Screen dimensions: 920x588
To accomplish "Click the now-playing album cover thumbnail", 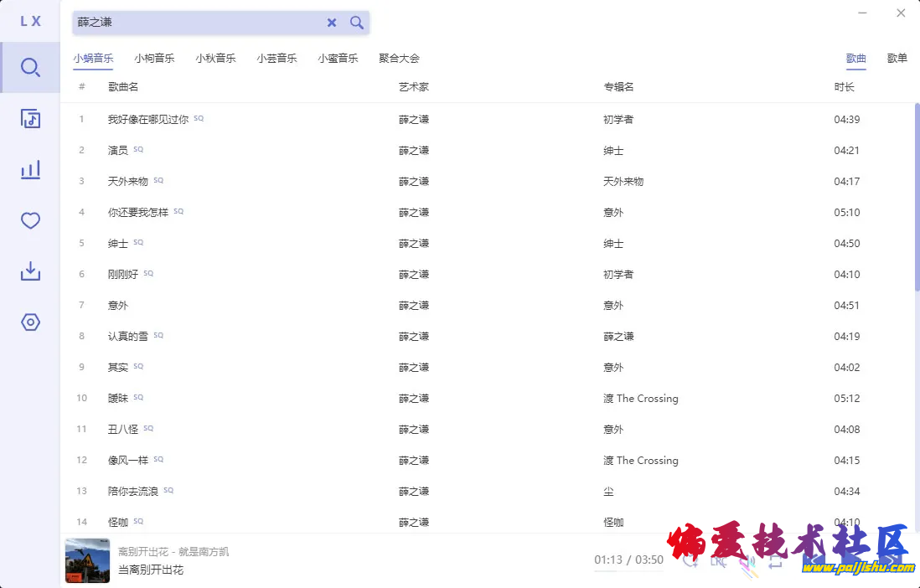I will pyautogui.click(x=87, y=560).
